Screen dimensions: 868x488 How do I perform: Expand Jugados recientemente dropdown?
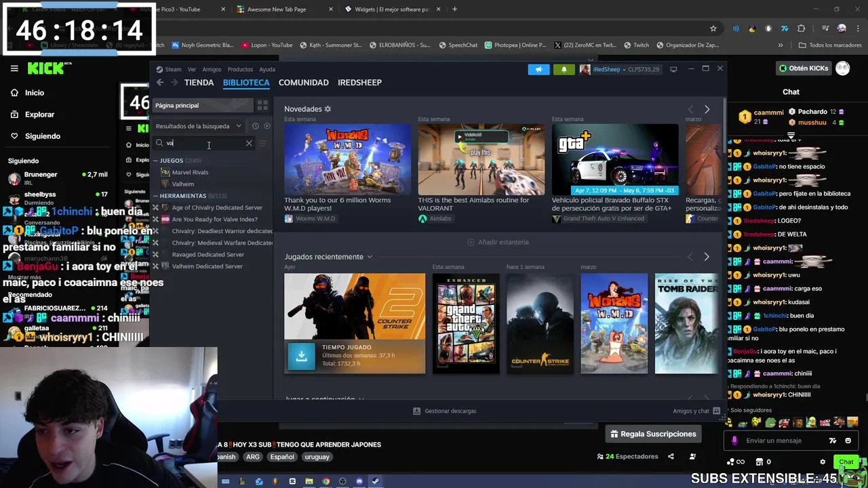(x=370, y=257)
